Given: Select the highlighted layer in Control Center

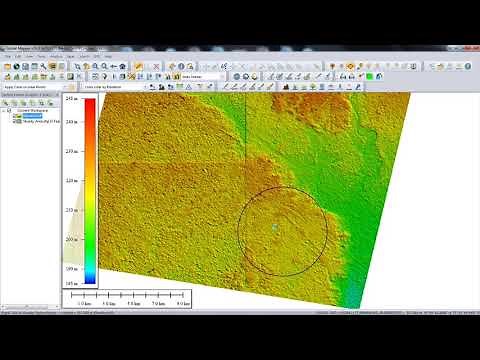Looking at the screenshot, I should tap(32, 116).
